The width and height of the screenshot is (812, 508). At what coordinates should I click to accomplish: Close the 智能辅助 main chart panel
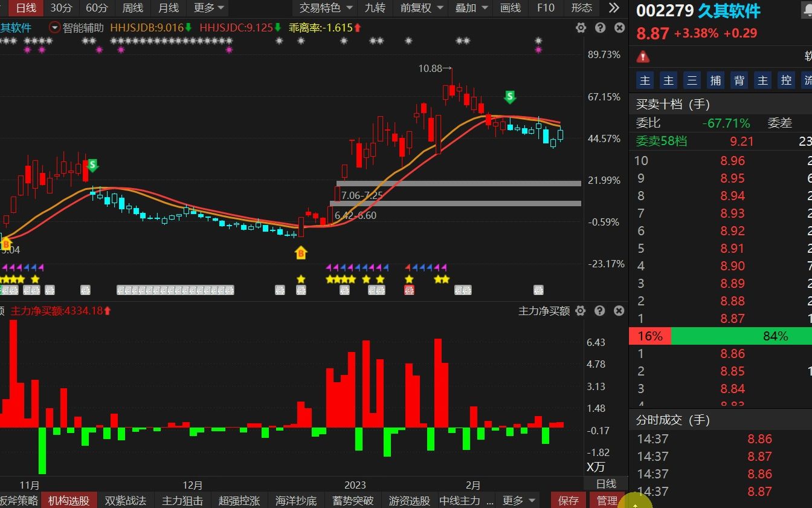[619, 28]
